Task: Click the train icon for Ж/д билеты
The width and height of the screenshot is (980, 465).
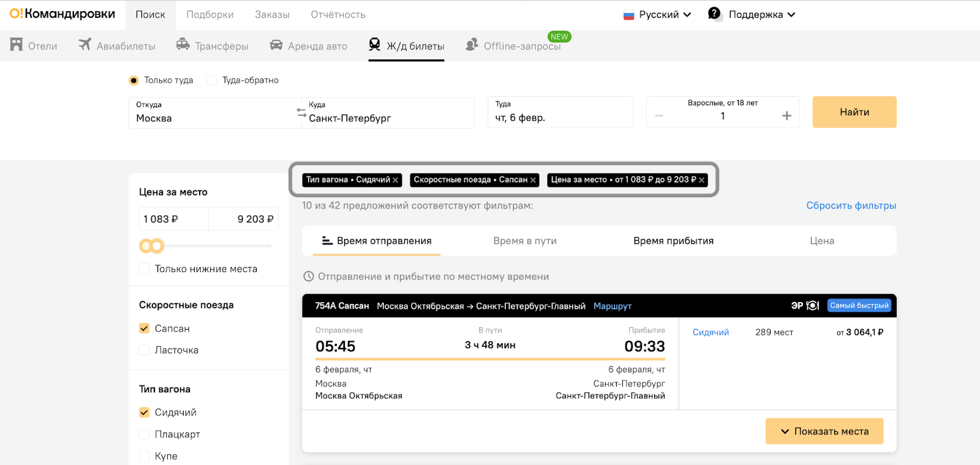Action: (374, 44)
